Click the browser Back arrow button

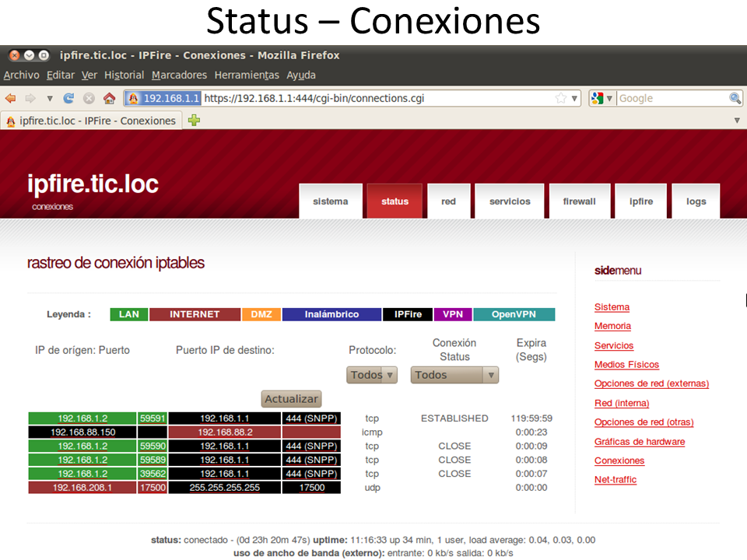[11, 99]
